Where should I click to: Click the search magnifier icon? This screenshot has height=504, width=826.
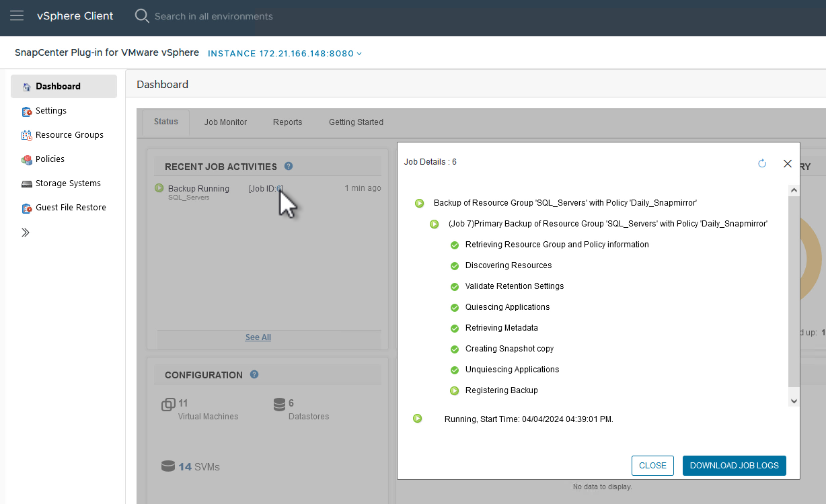tap(141, 16)
